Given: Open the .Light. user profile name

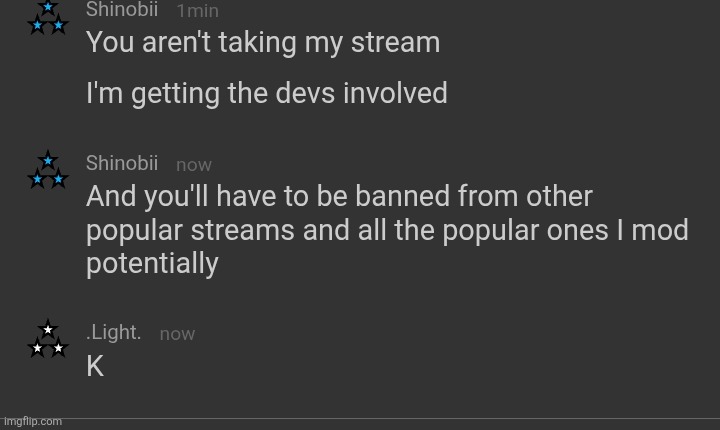Looking at the screenshot, I should point(113,333).
